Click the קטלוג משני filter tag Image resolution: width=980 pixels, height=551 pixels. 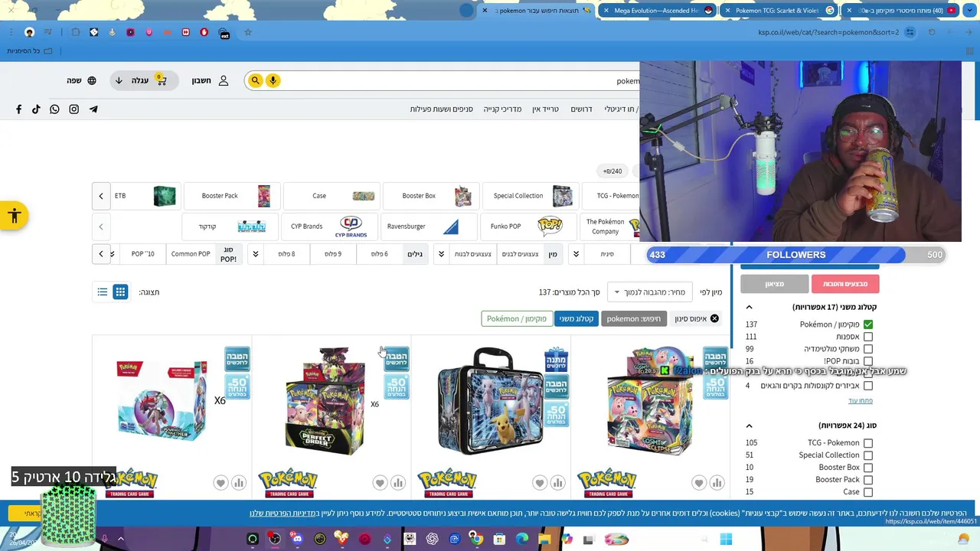click(x=577, y=318)
